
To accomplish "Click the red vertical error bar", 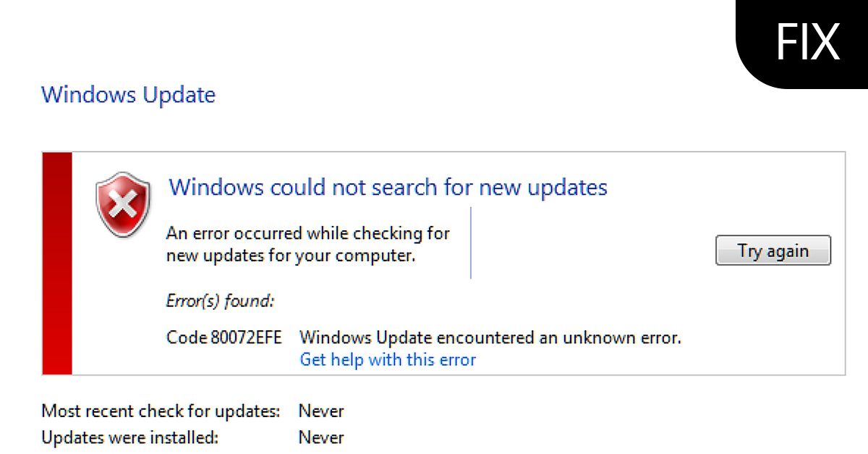I will click(56, 261).
